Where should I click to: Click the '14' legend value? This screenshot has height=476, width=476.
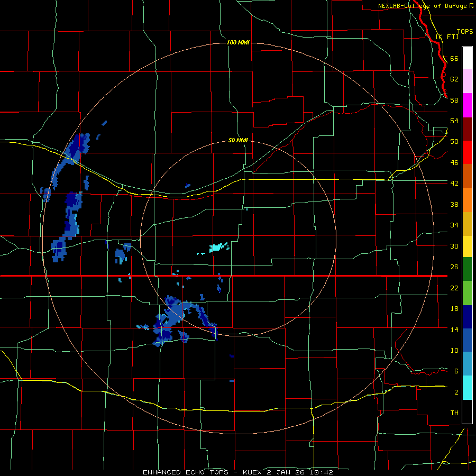(454, 329)
